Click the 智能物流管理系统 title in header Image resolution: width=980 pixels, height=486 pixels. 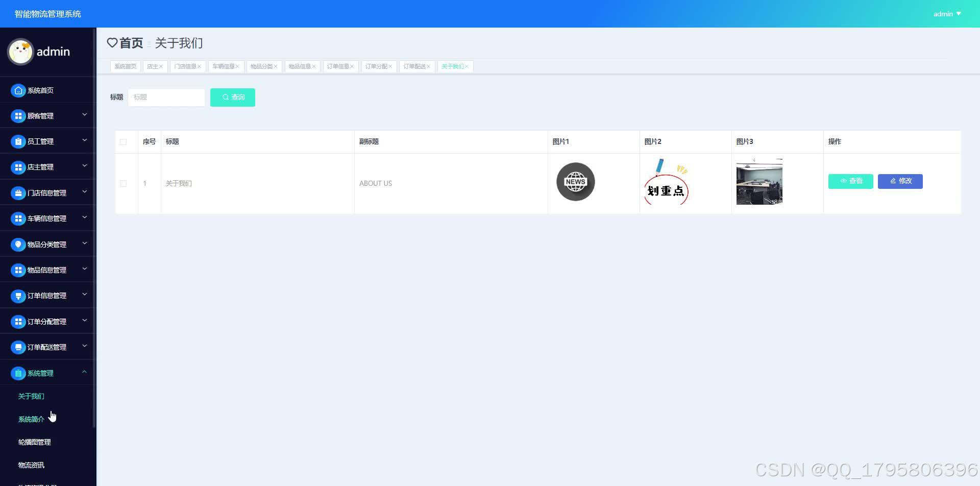tap(48, 14)
